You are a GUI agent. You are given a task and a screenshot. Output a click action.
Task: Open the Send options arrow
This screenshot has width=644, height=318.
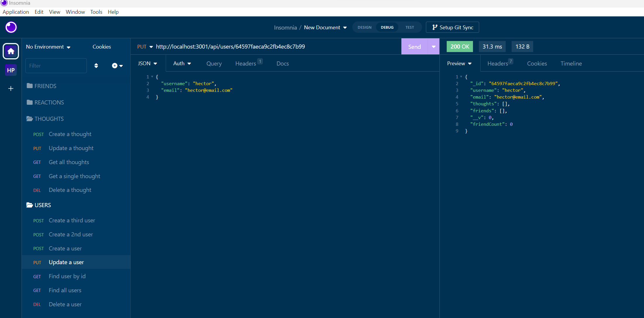434,46
